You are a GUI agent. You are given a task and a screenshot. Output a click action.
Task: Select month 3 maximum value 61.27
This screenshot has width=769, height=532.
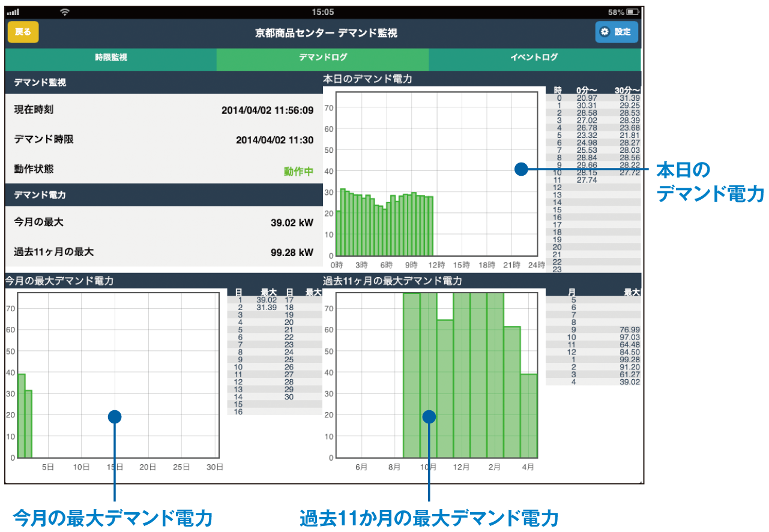pyautogui.click(x=630, y=374)
